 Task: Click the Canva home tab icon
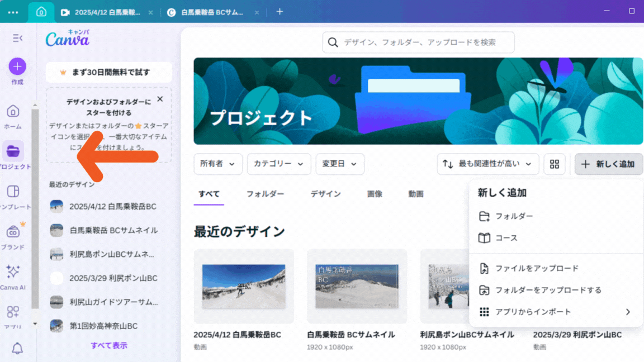point(41,12)
